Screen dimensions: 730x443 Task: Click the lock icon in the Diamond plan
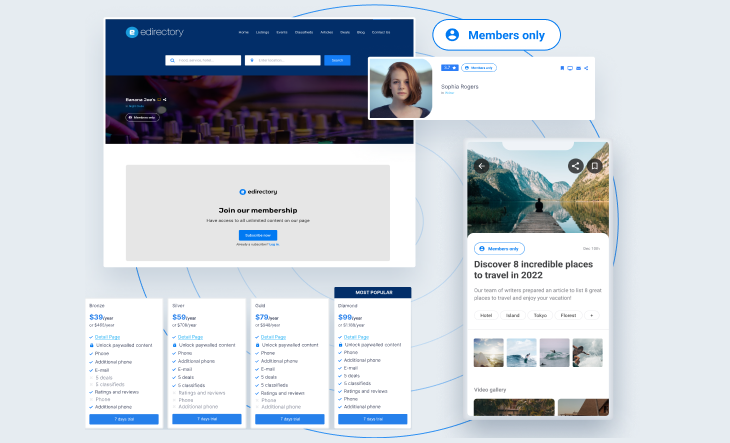coord(340,345)
